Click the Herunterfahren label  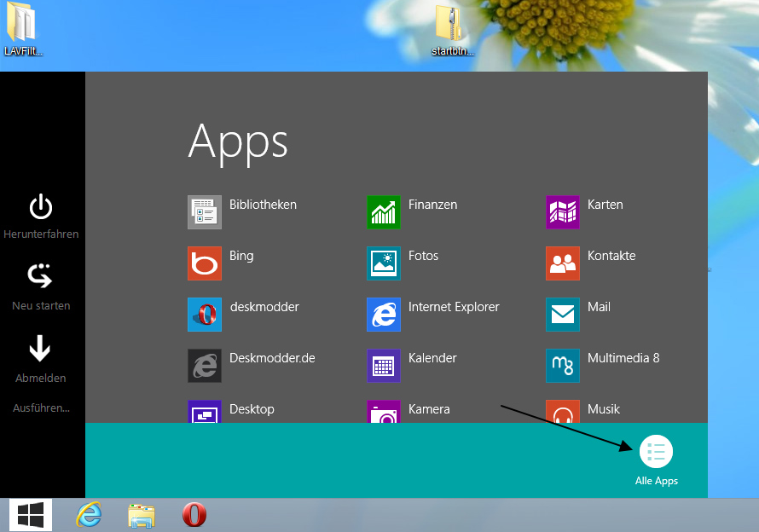[x=41, y=234]
